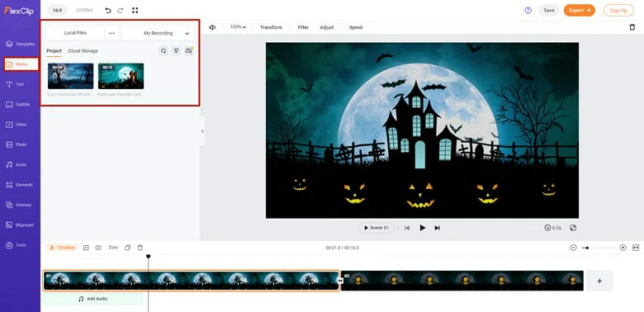Open the Subtitle sidebar section
The width and height of the screenshot is (644, 312).
18,104
